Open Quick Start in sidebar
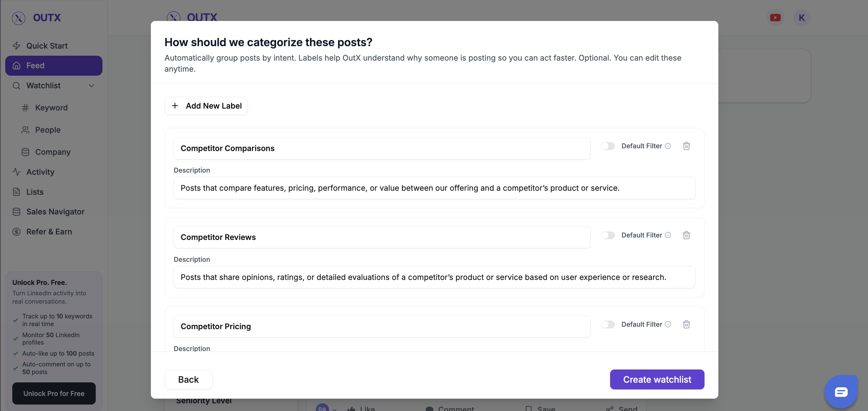The height and width of the screenshot is (411, 868). (47, 46)
